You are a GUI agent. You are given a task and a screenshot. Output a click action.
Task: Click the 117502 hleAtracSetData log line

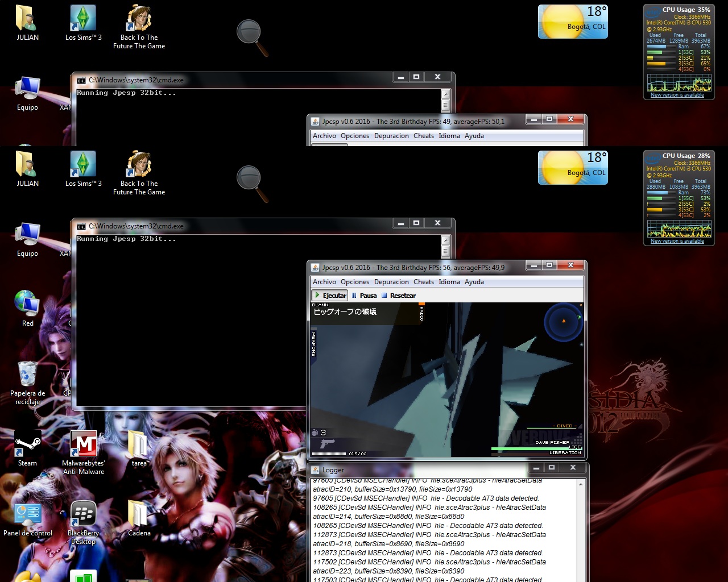429,562
